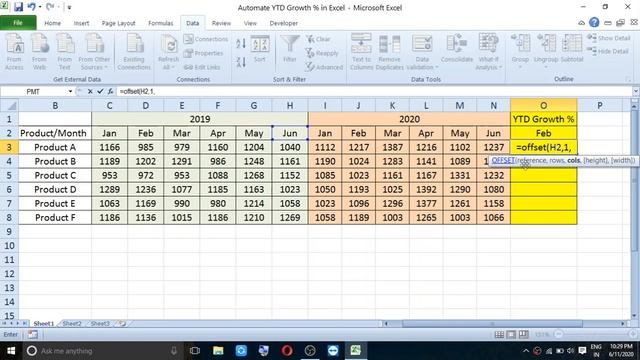
Task: Click Clear filter in Sort & Filter
Action: [x=318, y=39]
